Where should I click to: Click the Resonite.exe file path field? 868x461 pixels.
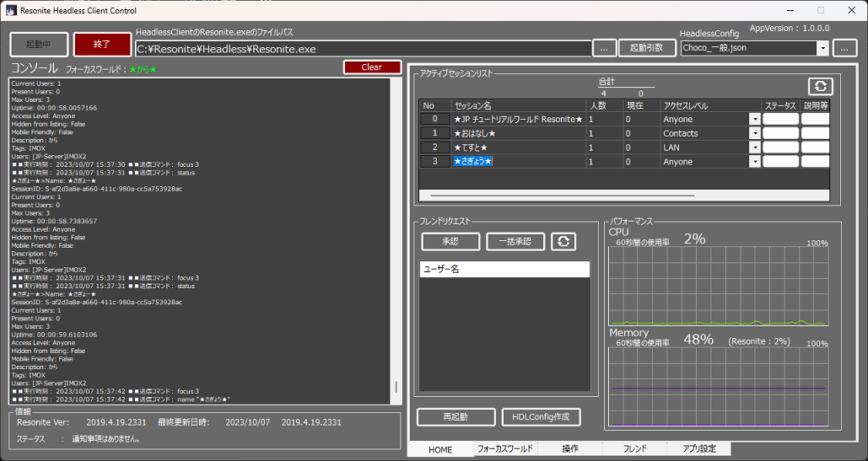coord(363,49)
